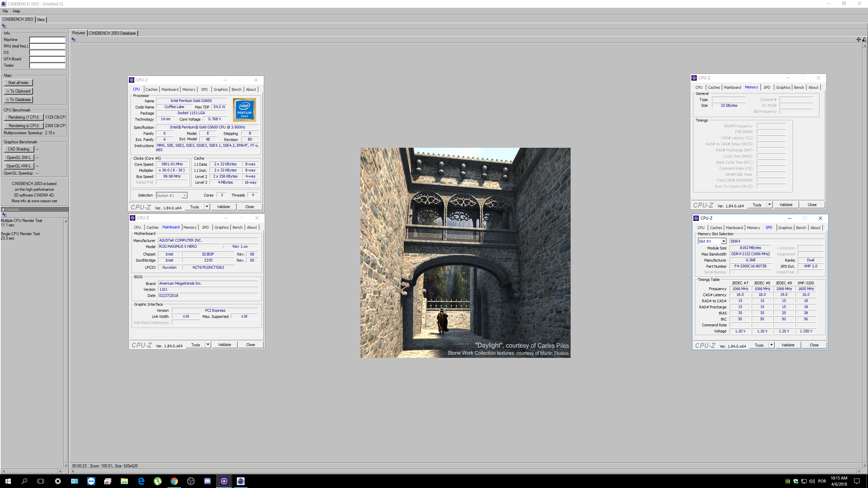Open the Help menu
Viewport: 868px width, 488px height.
[16, 11]
